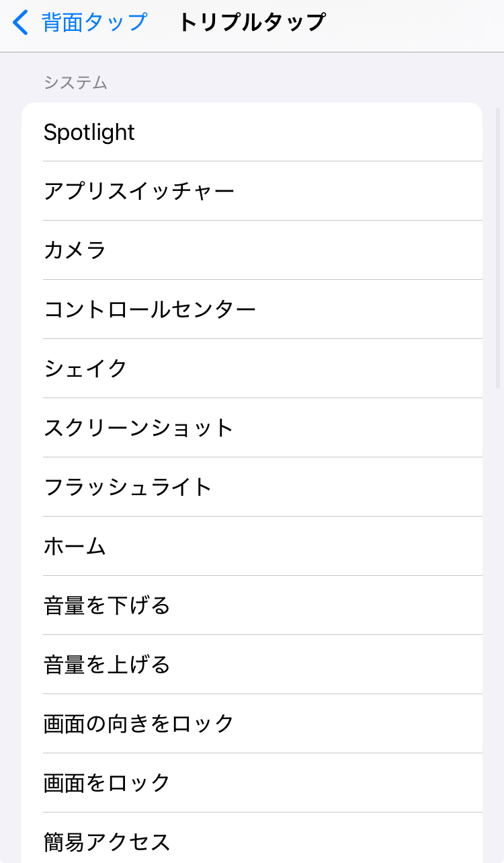Tap the blue back chevron icon
Viewport: 504px width, 863px height.
[x=21, y=22]
